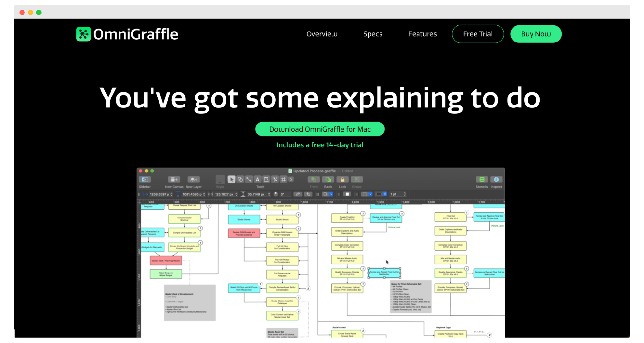The image size is (644, 343).
Task: Click the rotation angle input field
Action: [285, 194]
